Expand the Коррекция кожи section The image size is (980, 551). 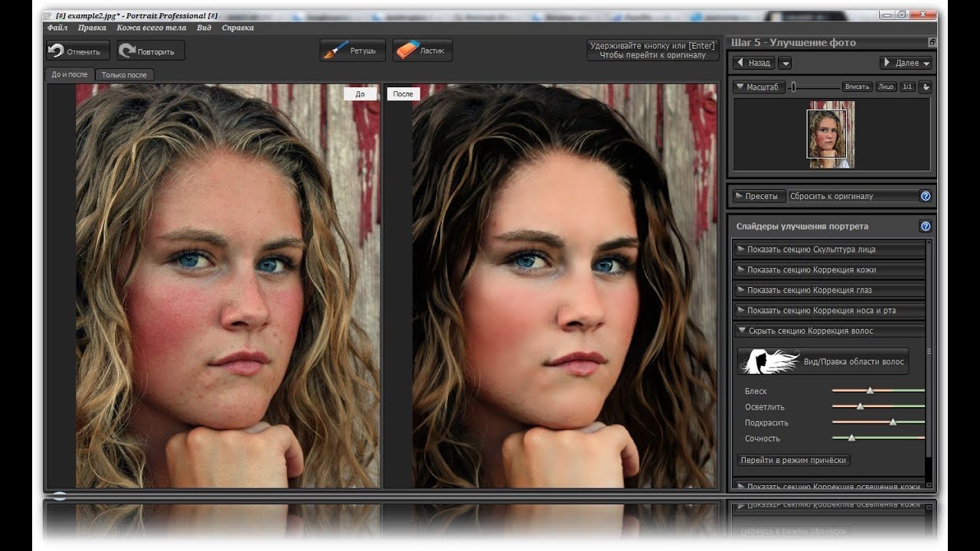point(829,269)
